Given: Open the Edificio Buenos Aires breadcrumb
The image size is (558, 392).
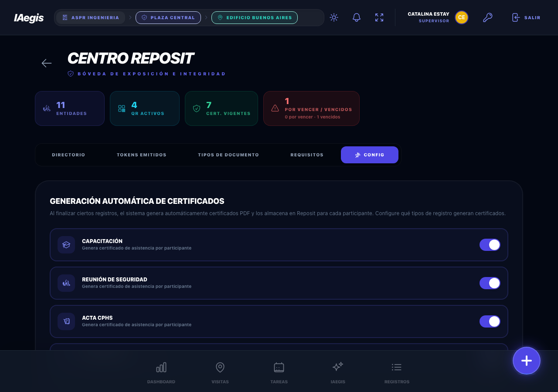Looking at the screenshot, I should pos(255,17).
